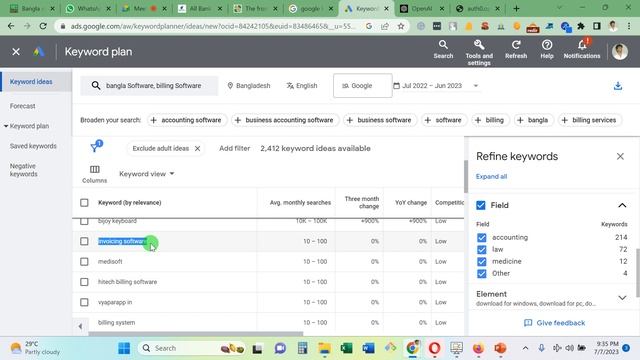The image size is (640, 360).
Task: Click the account profile avatar
Action: tap(620, 52)
